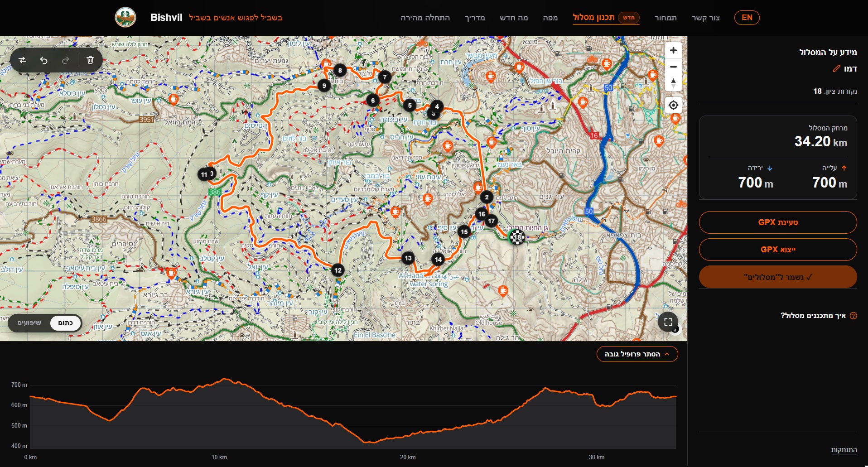Viewport: 868px width, 467px height.
Task: Open מדריך navigation item
Action: tap(474, 18)
